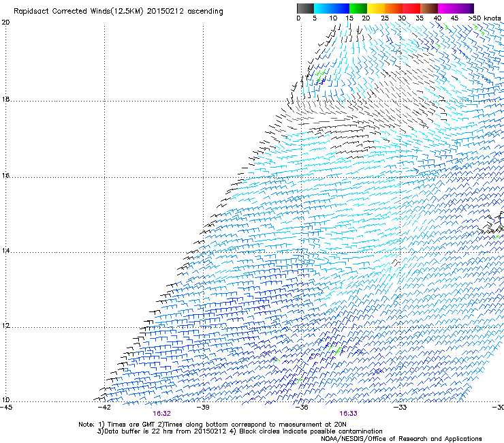The width and height of the screenshot is (504, 443).
Task: Click the latitude label '16'
Action: [x=5, y=176]
